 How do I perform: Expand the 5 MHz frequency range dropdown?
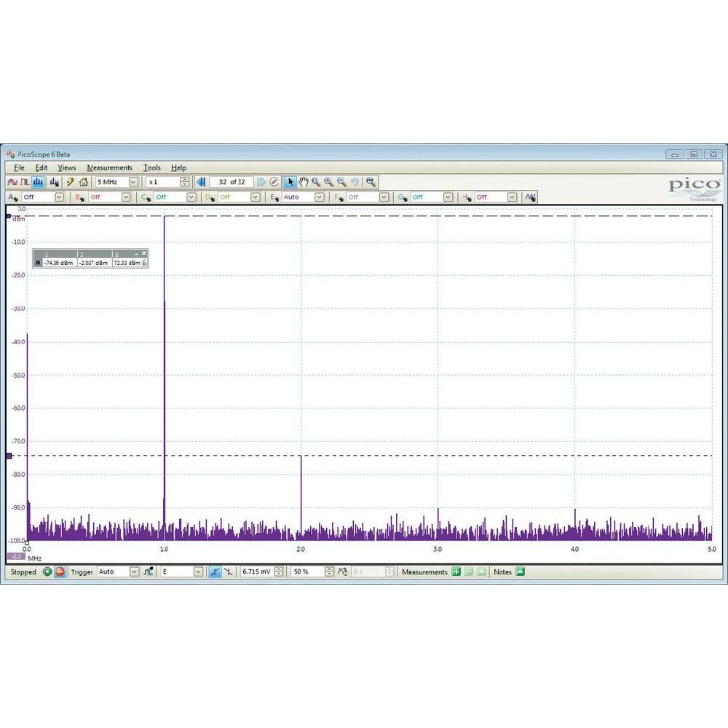tap(133, 182)
